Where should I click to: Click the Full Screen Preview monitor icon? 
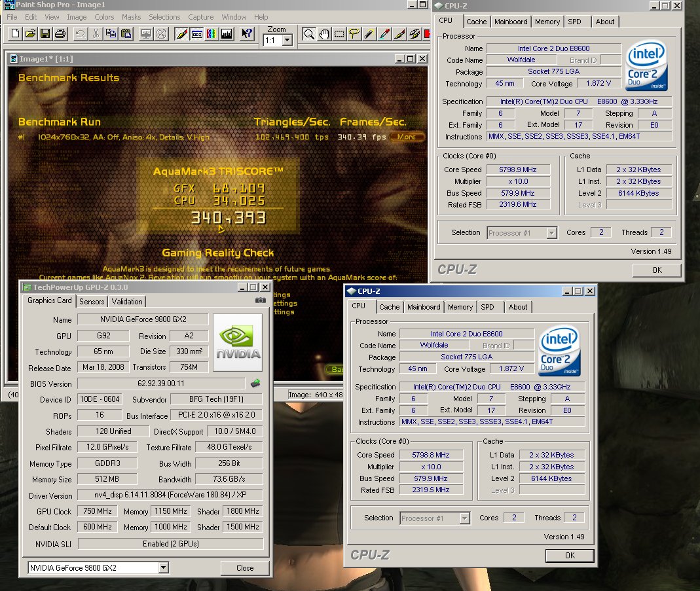(146, 33)
